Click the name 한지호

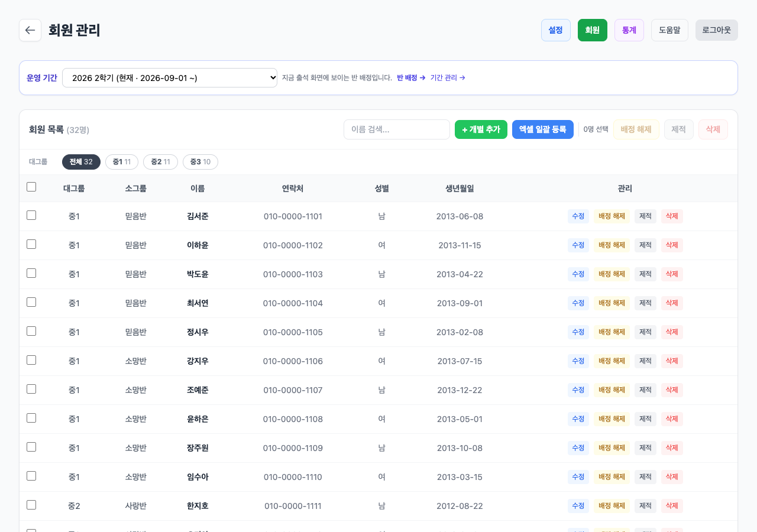[x=198, y=506]
